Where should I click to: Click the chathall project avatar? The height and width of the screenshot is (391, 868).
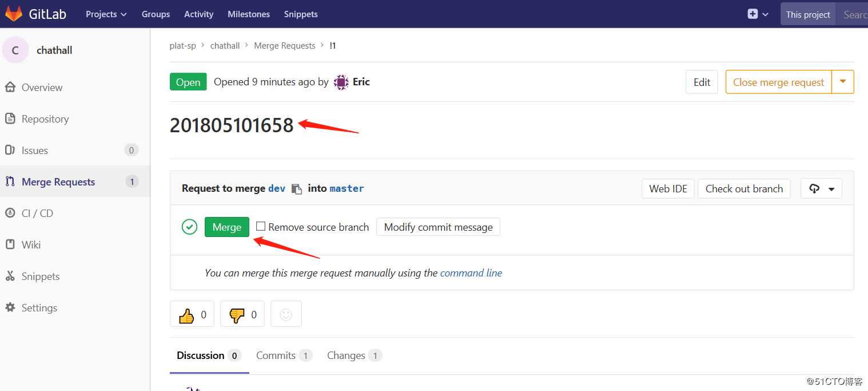point(15,50)
